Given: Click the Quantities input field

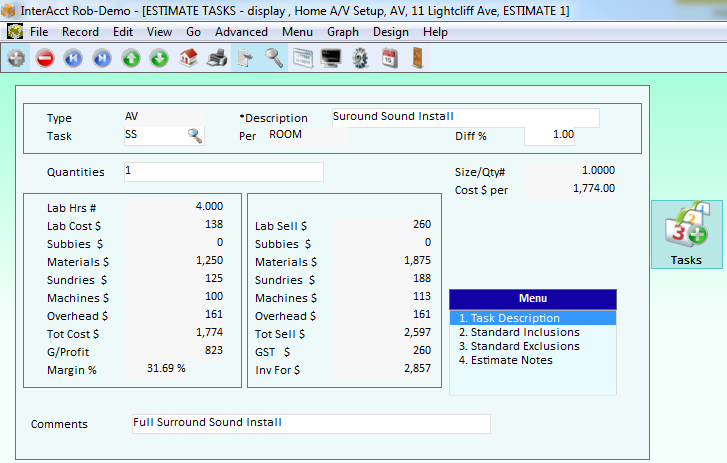Looking at the screenshot, I should tap(223, 172).
